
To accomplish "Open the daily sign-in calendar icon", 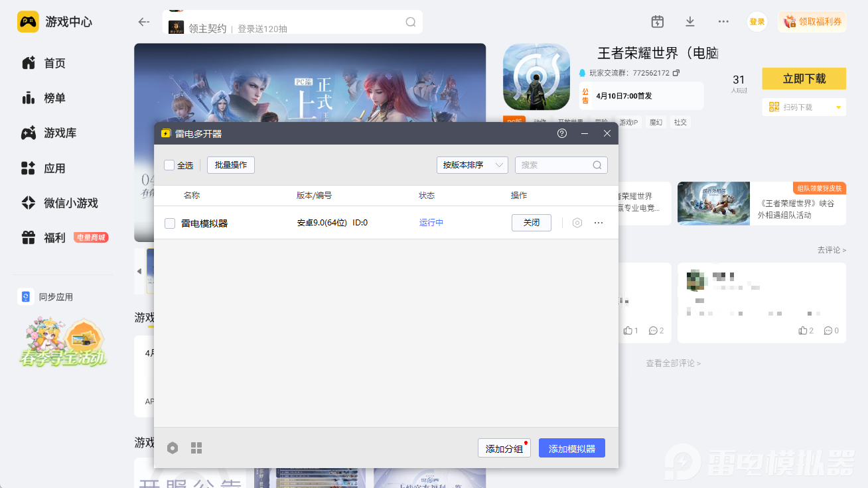I will pos(657,21).
